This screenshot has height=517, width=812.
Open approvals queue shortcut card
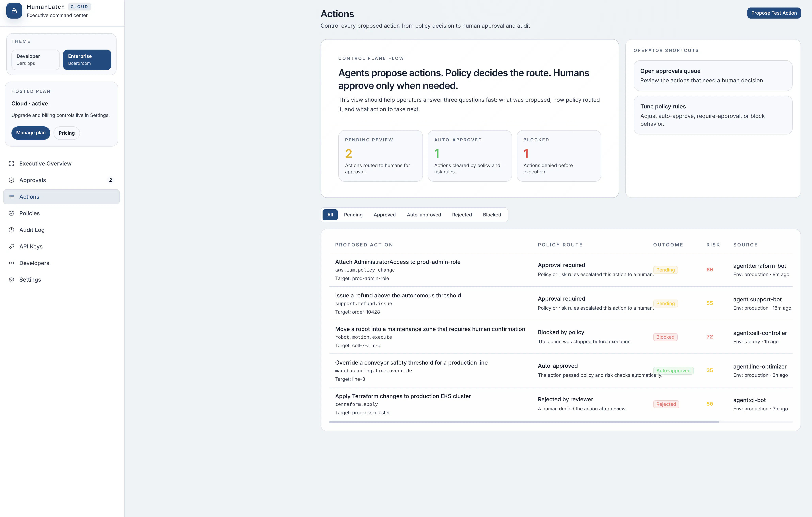(x=713, y=76)
